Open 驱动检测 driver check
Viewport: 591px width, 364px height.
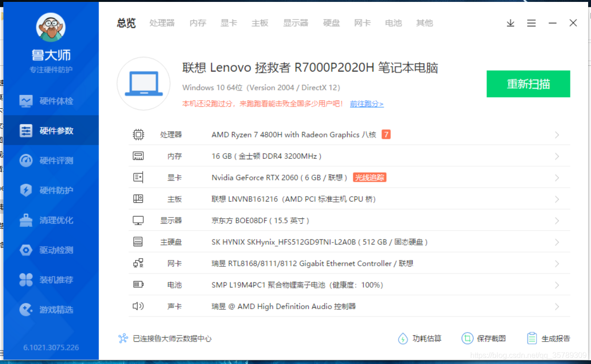[x=51, y=250]
